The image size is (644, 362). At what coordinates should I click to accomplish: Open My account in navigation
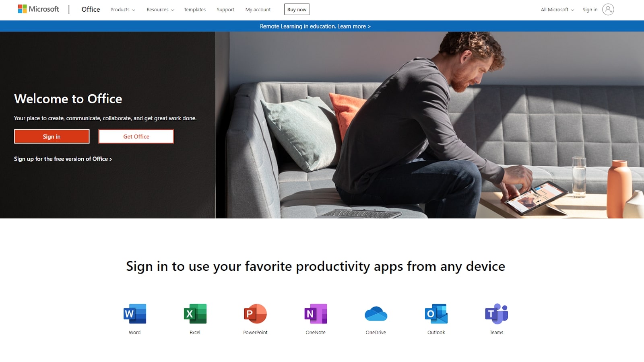(258, 10)
